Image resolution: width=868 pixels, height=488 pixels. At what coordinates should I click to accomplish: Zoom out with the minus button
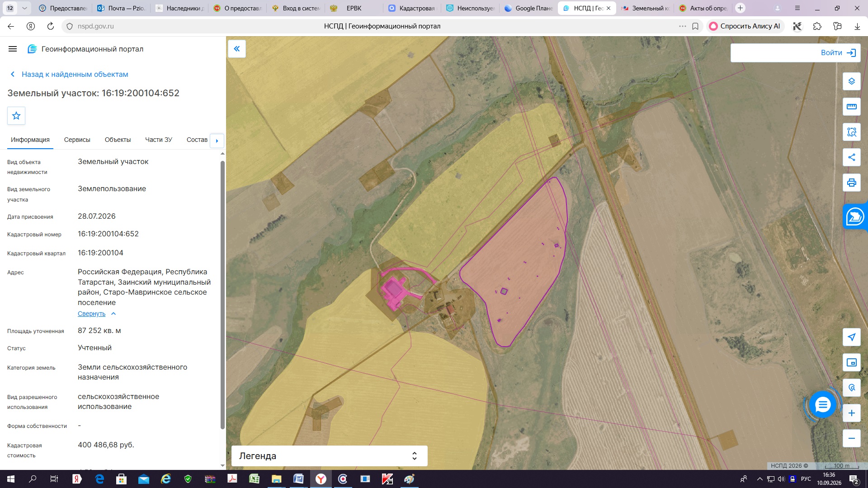click(x=851, y=438)
